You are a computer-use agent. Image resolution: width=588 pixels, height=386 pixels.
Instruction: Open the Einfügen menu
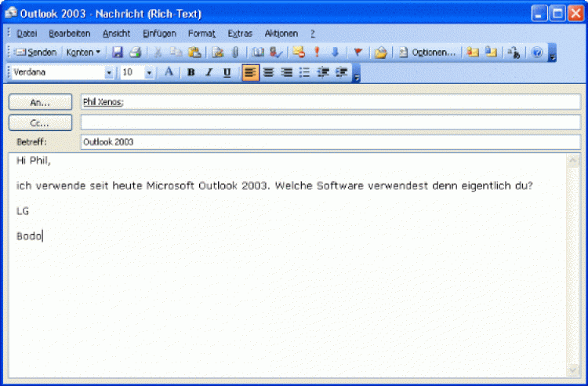point(159,34)
